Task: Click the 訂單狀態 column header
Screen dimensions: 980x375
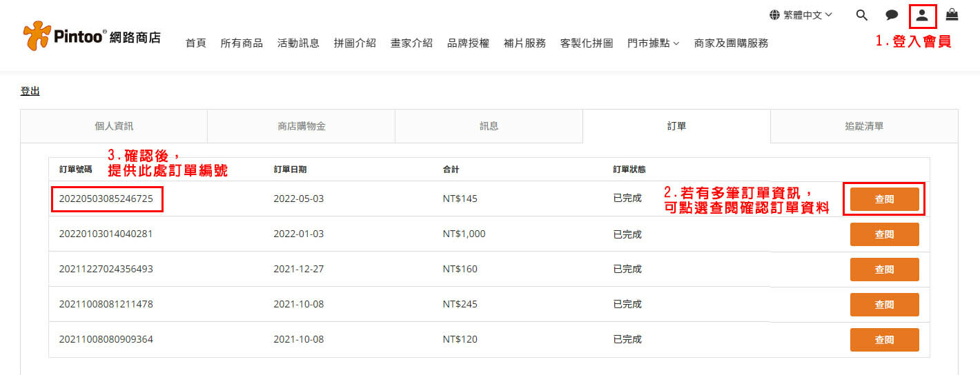Action: (x=629, y=170)
